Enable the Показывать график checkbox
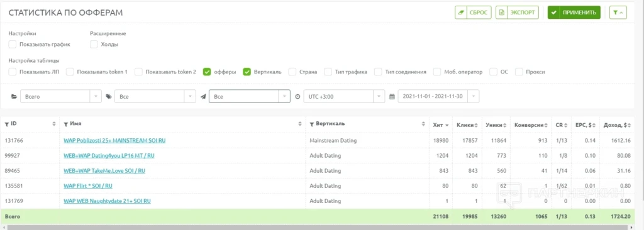The height and width of the screenshot is (230, 644). (13, 45)
